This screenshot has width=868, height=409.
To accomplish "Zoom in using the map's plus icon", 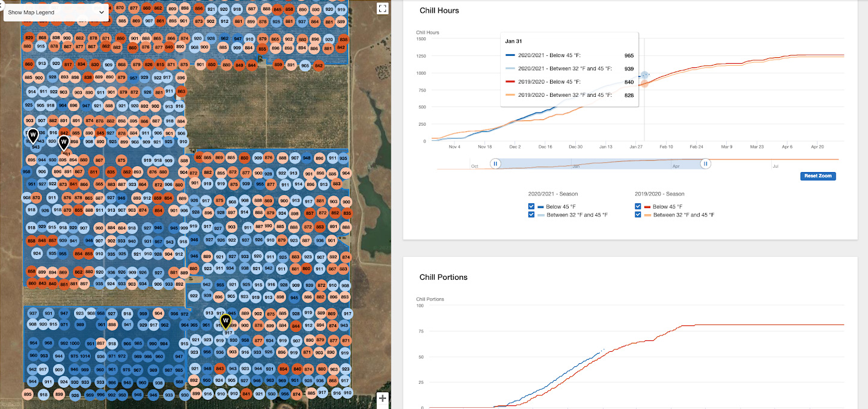I will 382,398.
